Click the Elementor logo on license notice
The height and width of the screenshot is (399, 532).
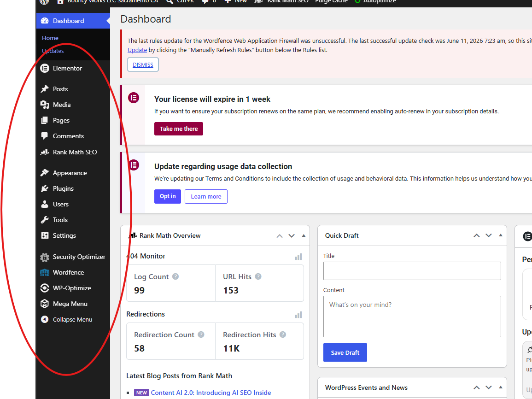134,98
